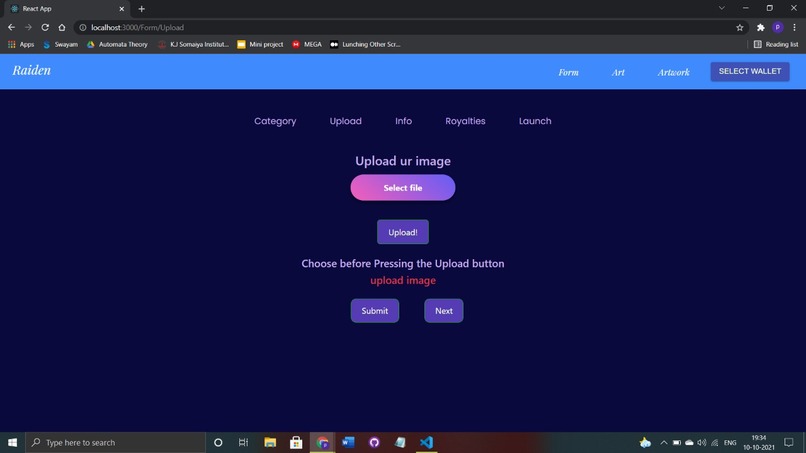
Task: Open Cortana circle icon in taskbar
Action: pyautogui.click(x=218, y=442)
